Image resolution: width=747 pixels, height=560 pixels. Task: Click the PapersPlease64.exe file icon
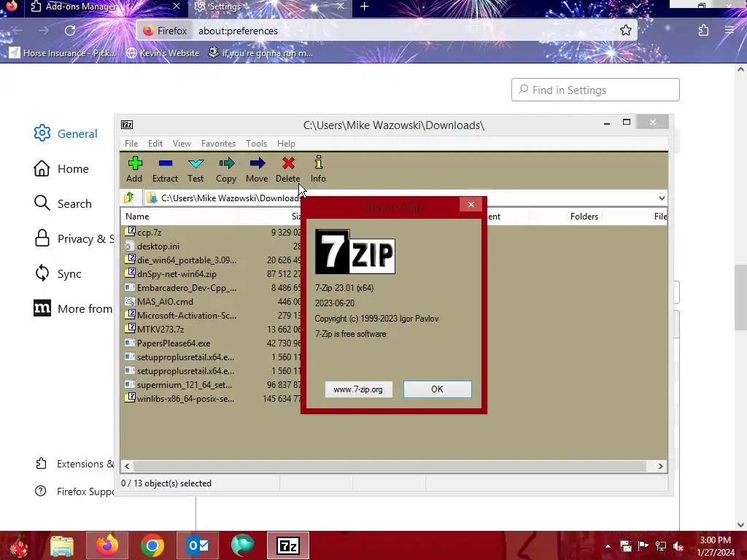pos(130,343)
